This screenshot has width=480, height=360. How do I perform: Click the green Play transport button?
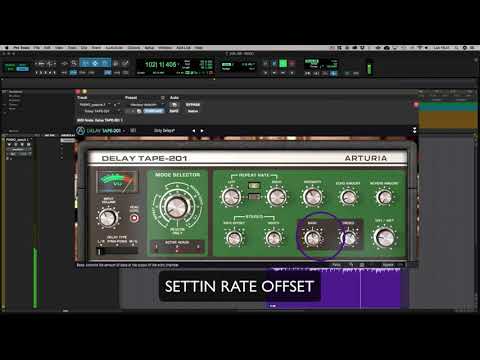click(283, 63)
